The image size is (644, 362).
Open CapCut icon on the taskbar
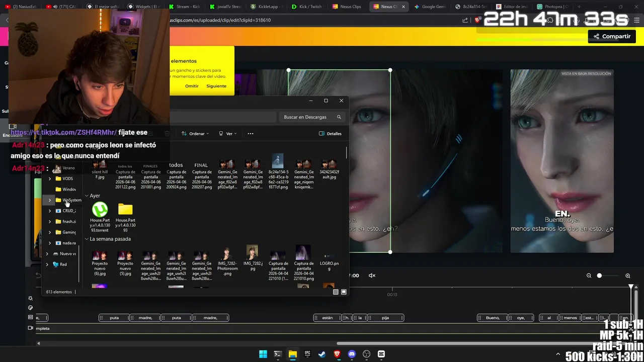[x=381, y=354]
